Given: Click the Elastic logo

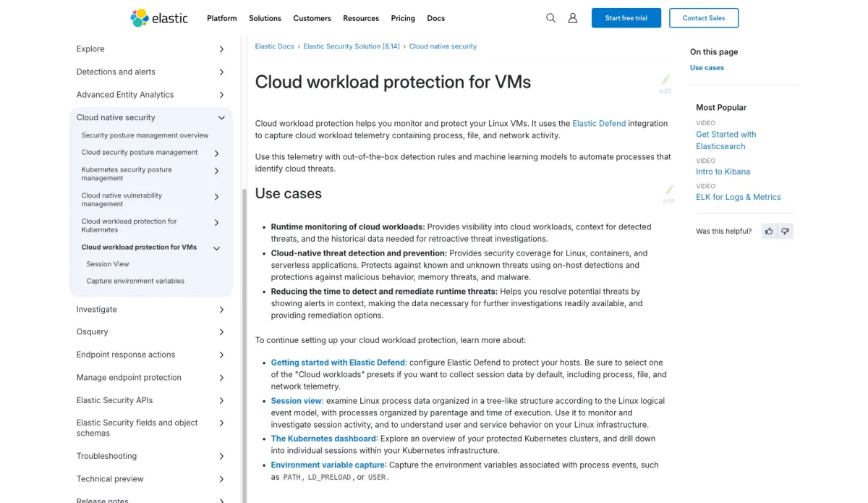Looking at the screenshot, I should coord(159,18).
